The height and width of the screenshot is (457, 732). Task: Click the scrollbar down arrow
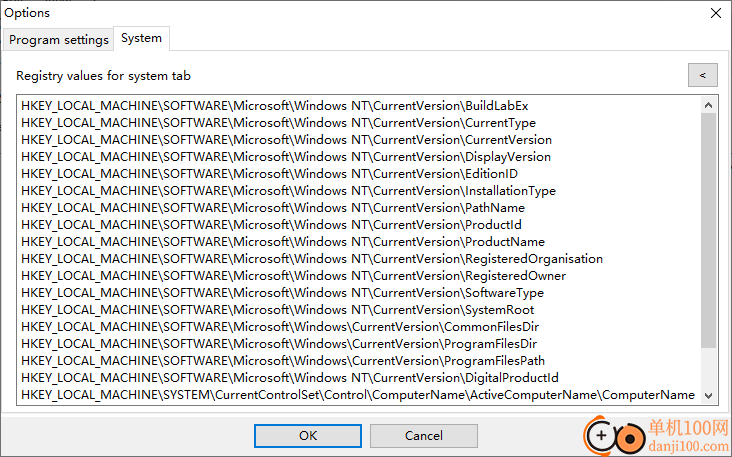point(708,395)
